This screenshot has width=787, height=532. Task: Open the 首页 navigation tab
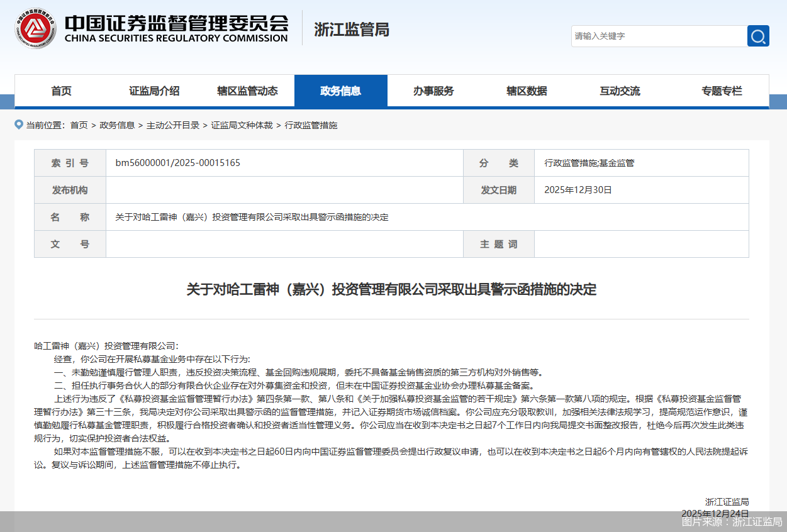60,91
